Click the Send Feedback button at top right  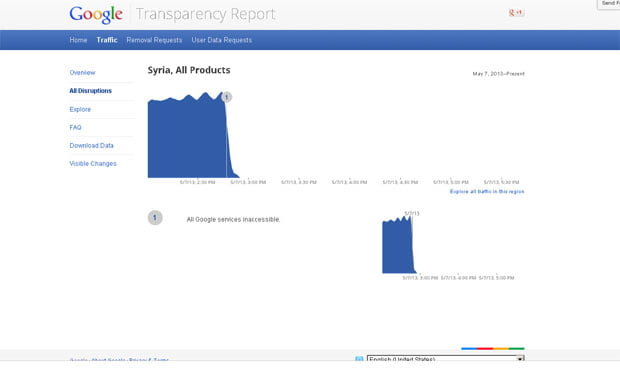(x=609, y=4)
